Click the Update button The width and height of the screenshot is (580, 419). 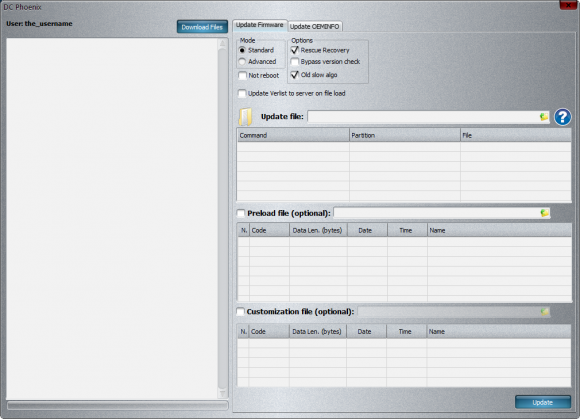pyautogui.click(x=543, y=402)
